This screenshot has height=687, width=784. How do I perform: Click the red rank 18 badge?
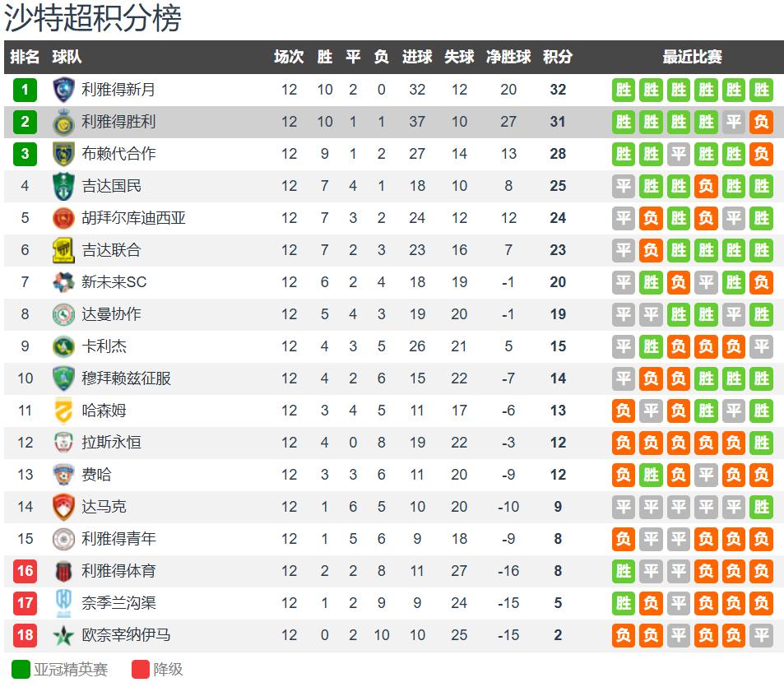click(26, 635)
